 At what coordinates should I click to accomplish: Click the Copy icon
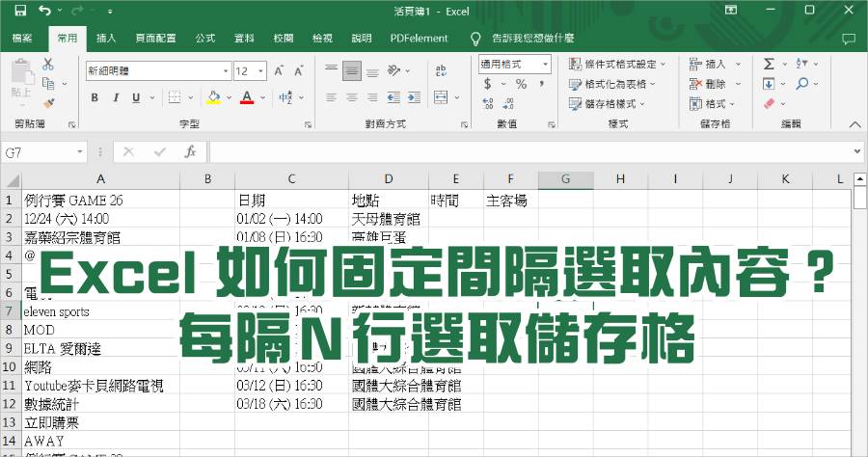click(x=48, y=84)
